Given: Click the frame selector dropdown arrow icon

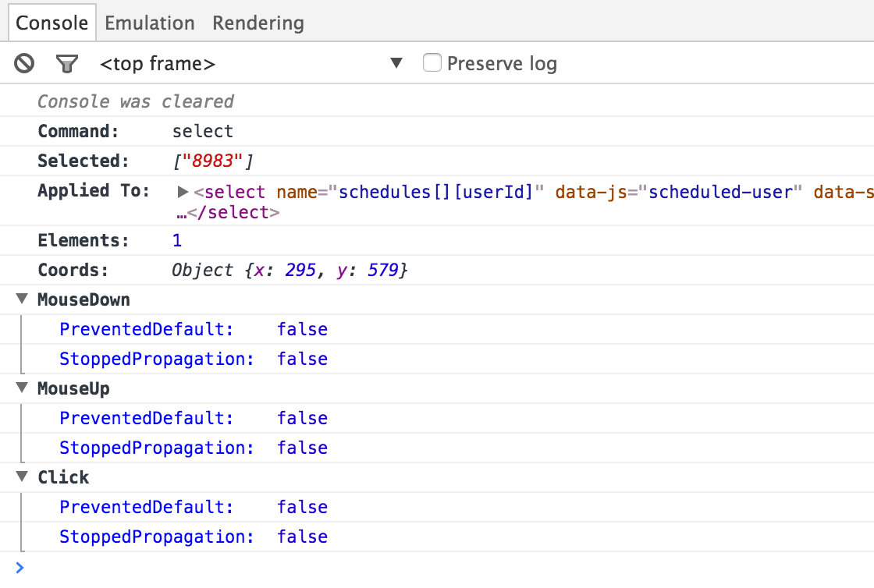Looking at the screenshot, I should 396,63.
